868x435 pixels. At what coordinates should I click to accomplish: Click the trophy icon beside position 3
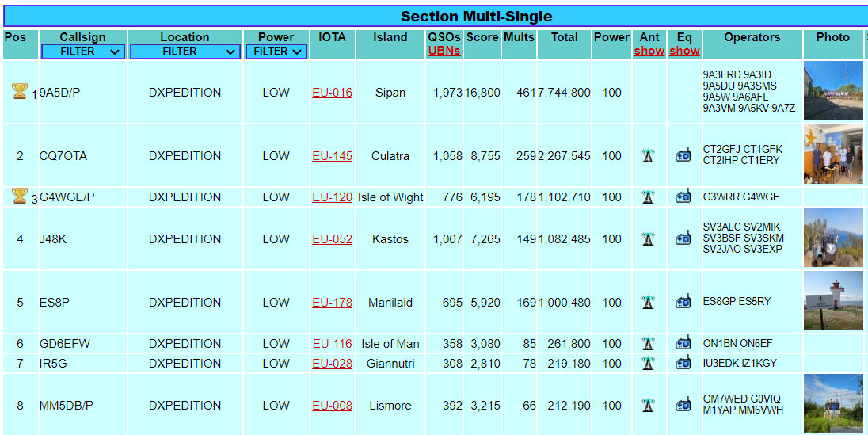click(19, 196)
